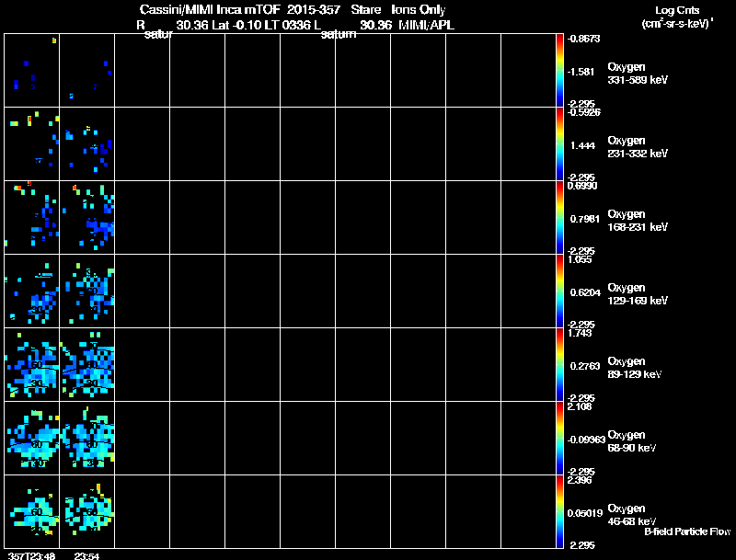The image size is (736, 560).
Task: Click the Oxygen 331-589 keV image at 23:54
Action: pos(86,71)
